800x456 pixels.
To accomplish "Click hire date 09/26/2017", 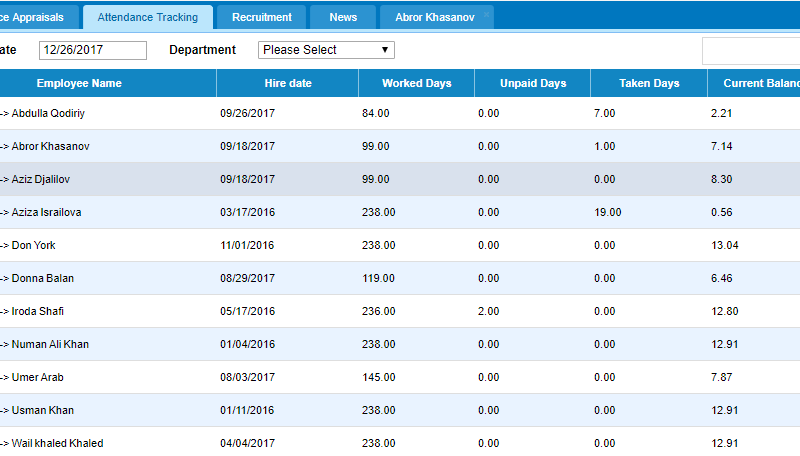I will click(x=247, y=113).
